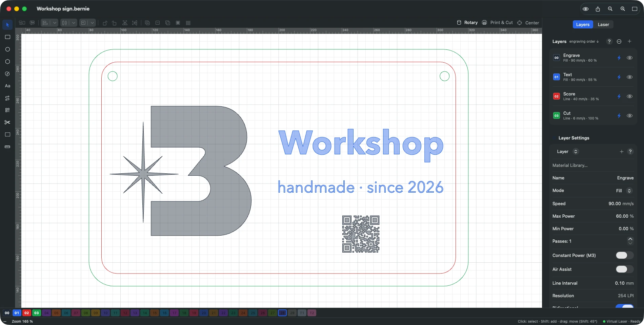Hide the Engrave layer with eye icon
The width and height of the screenshot is (644, 325).
(629, 58)
